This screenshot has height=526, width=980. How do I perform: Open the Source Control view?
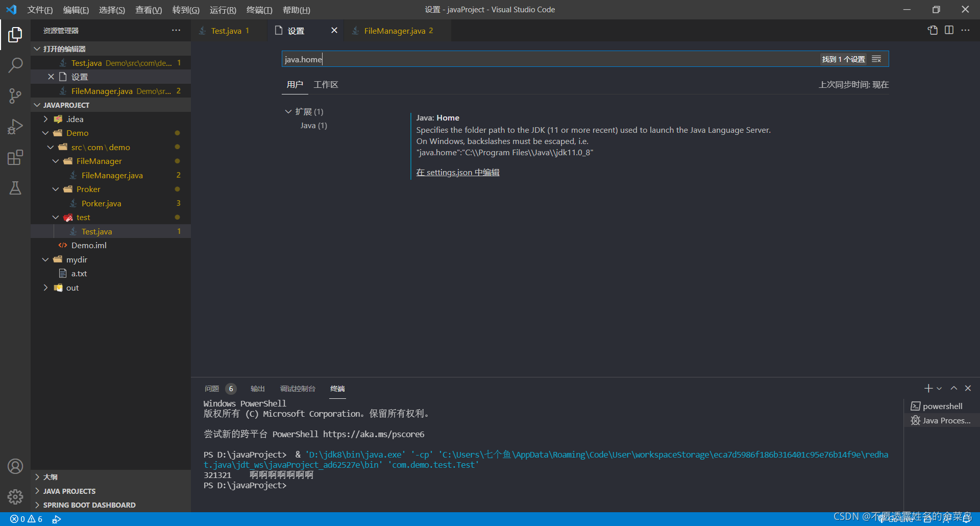click(x=15, y=96)
